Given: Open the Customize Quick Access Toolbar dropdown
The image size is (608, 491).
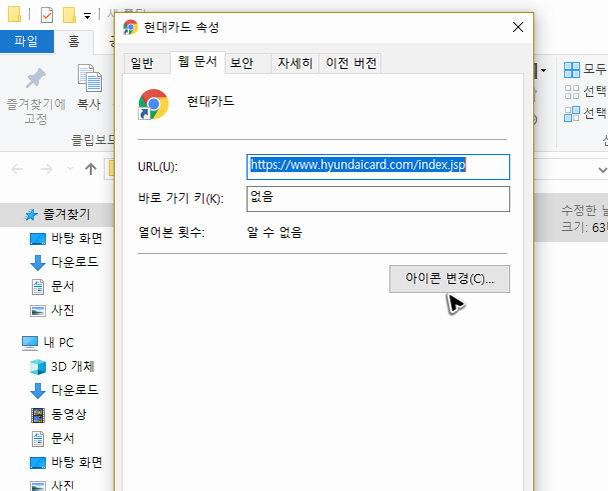Looking at the screenshot, I should click(x=87, y=16).
